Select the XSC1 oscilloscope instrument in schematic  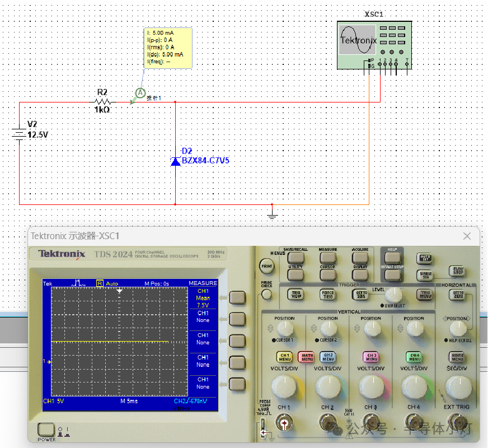click(x=374, y=45)
